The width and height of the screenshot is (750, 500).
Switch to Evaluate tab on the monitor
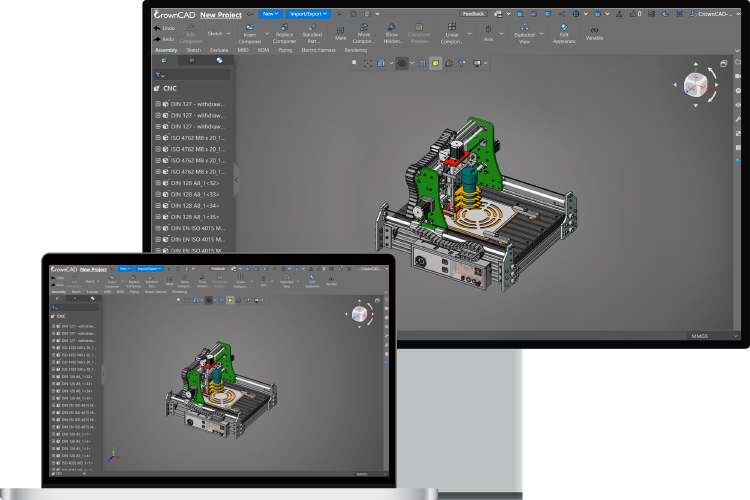pos(219,50)
